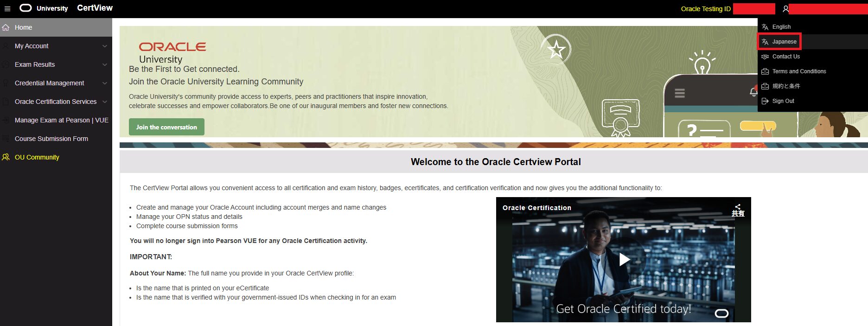This screenshot has height=326, width=868.
Task: Click the 'About Your Name:' label
Action: 158,273
